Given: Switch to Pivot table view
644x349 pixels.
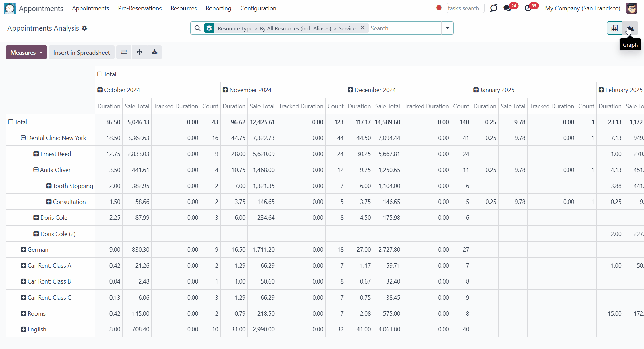Looking at the screenshot, I should point(615,28).
